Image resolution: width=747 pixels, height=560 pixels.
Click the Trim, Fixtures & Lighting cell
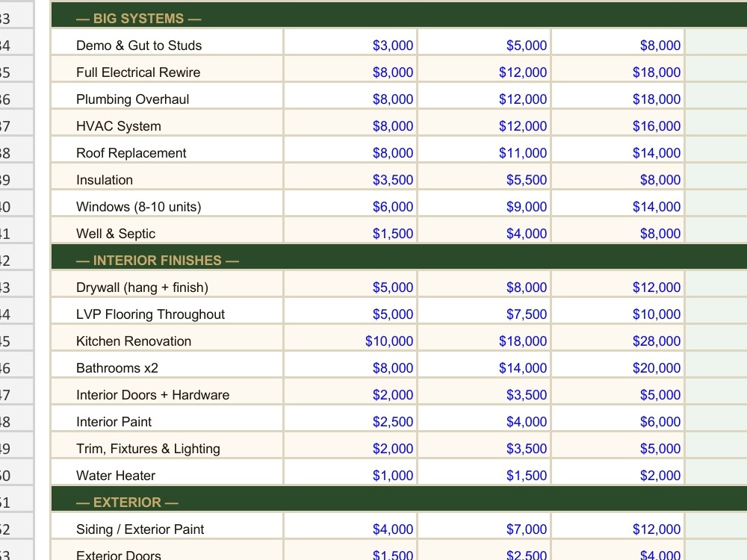(167, 446)
